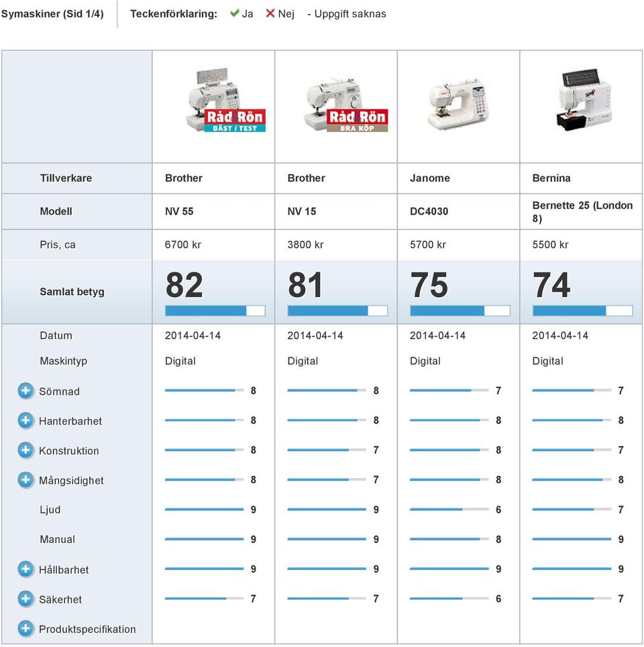Click the overall score 81
The height and width of the screenshot is (647, 644).
click(305, 285)
